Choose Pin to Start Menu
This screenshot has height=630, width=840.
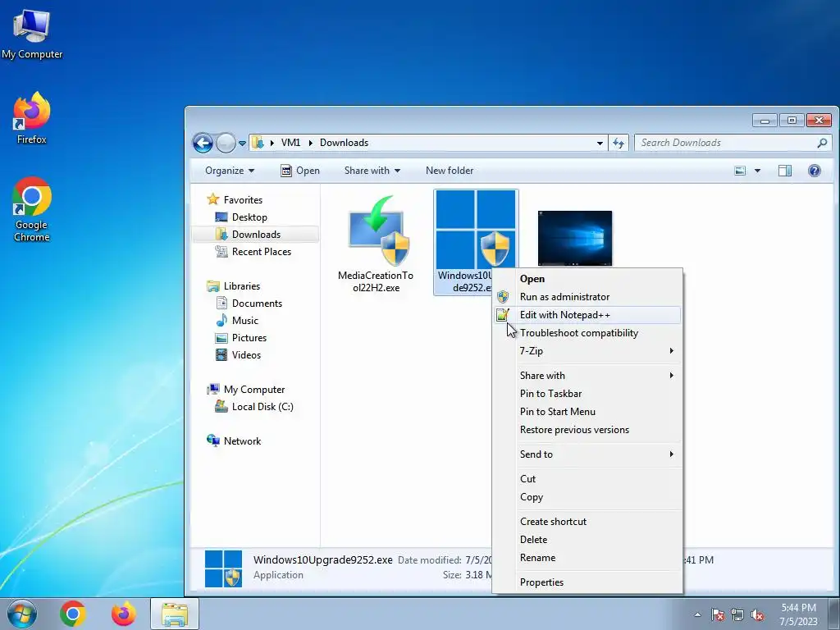pyautogui.click(x=587, y=412)
